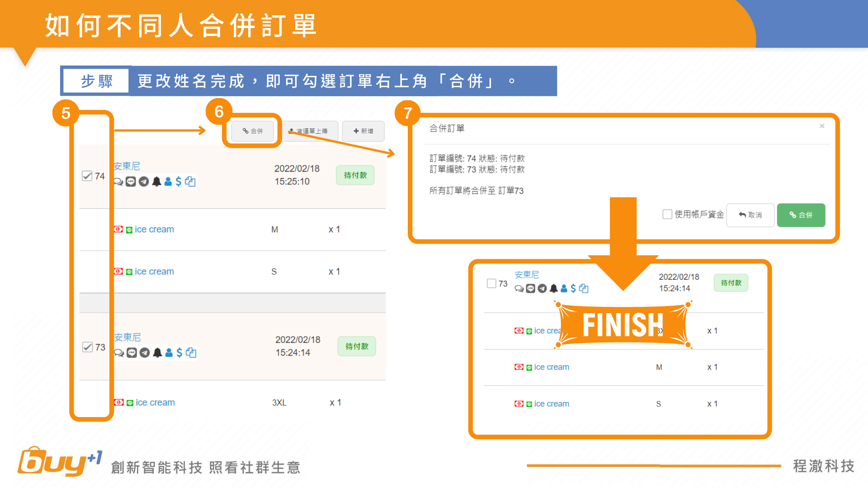Click the copy icon on merged order 73
Image resolution: width=868 pixels, height=488 pixels.
point(584,289)
